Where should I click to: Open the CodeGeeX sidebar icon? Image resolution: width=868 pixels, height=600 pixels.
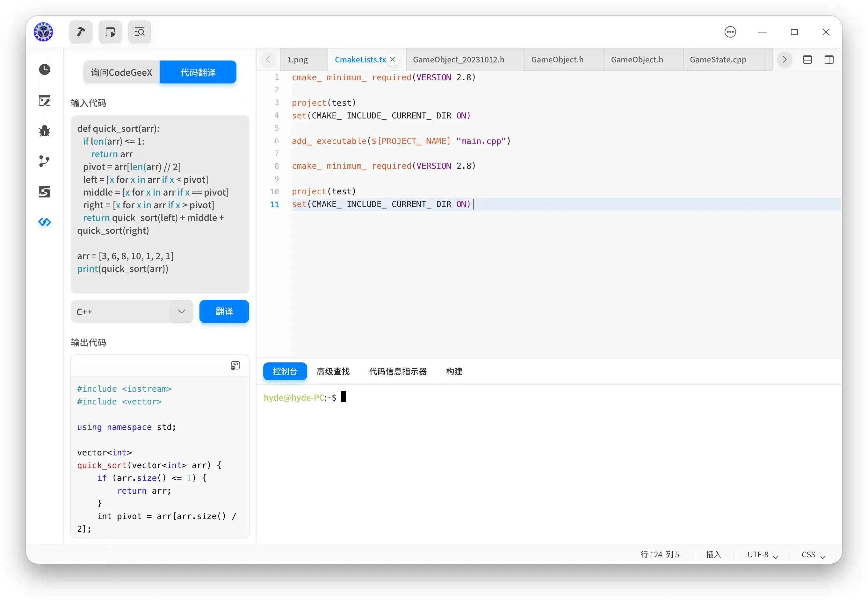click(x=44, y=222)
